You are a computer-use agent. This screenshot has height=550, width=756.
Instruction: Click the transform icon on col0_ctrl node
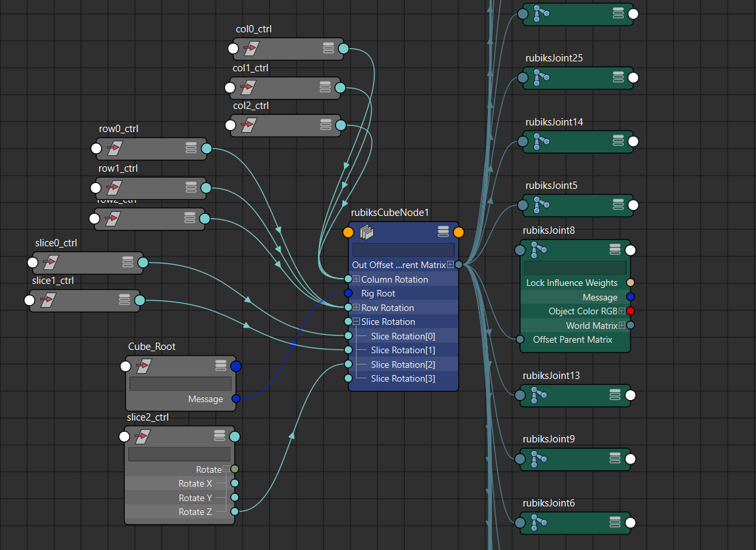point(251,48)
